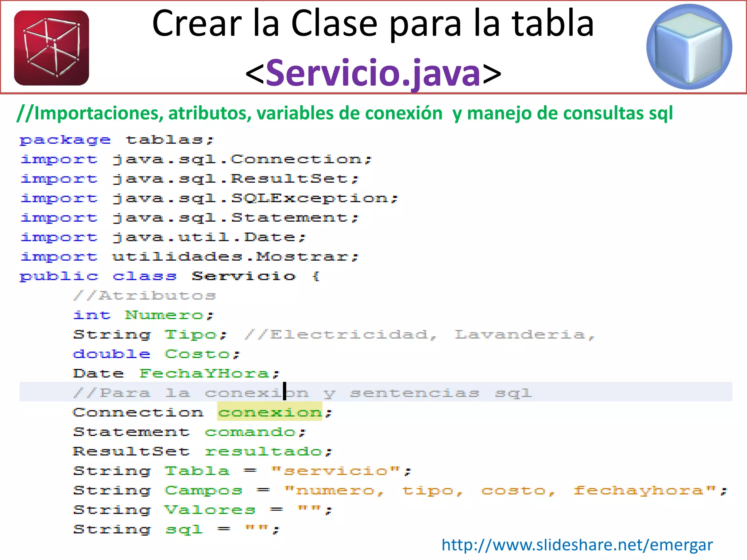Click the 'double Costo;' declaration
747x560 pixels.
(156, 354)
